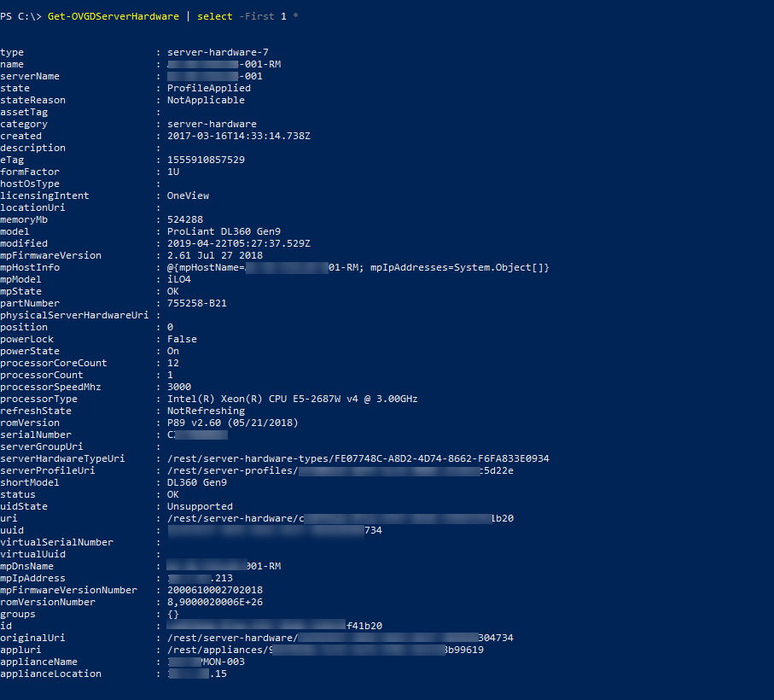Click the romVersion P89 v2.60 value
The height and width of the screenshot is (700, 774).
232,423
